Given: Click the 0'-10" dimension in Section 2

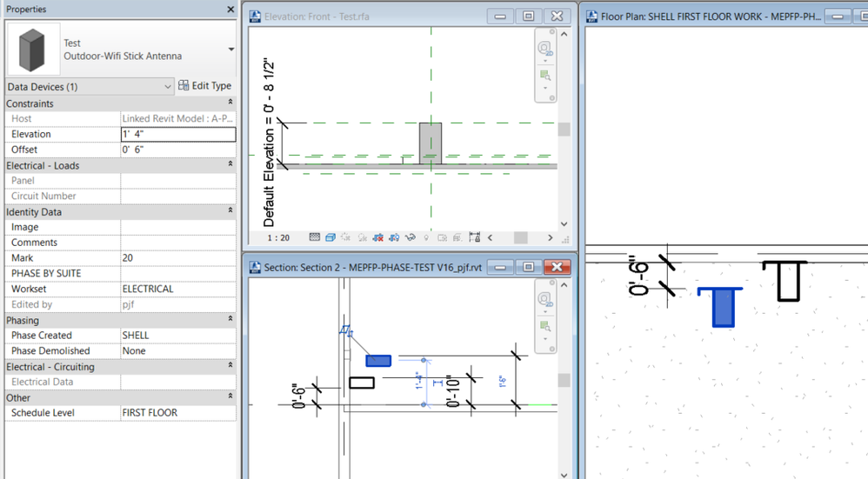Looking at the screenshot, I should point(452,391).
